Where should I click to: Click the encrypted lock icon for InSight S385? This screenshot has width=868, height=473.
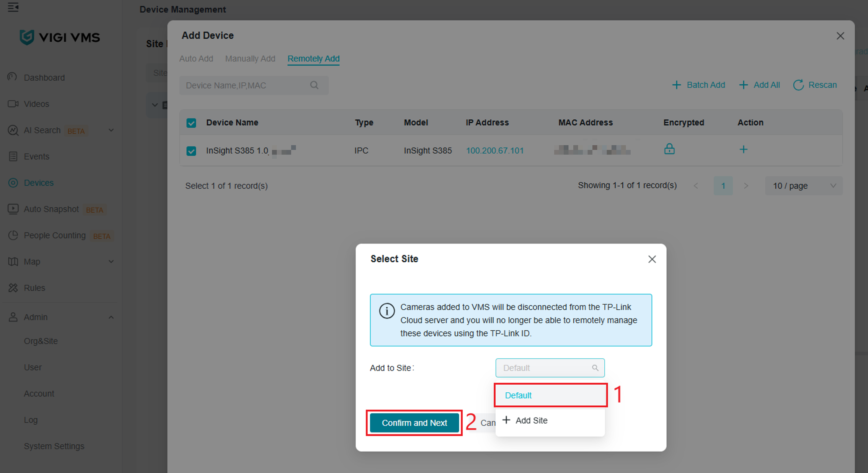click(x=669, y=149)
